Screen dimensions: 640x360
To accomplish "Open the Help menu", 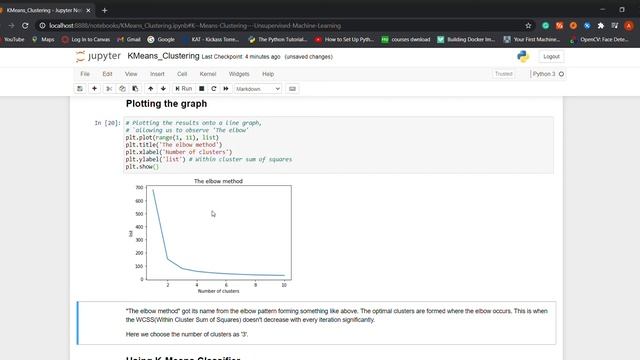I will pos(268,74).
